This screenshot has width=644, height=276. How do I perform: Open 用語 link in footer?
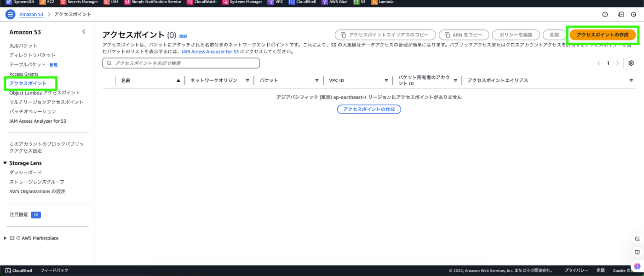pos(601,270)
